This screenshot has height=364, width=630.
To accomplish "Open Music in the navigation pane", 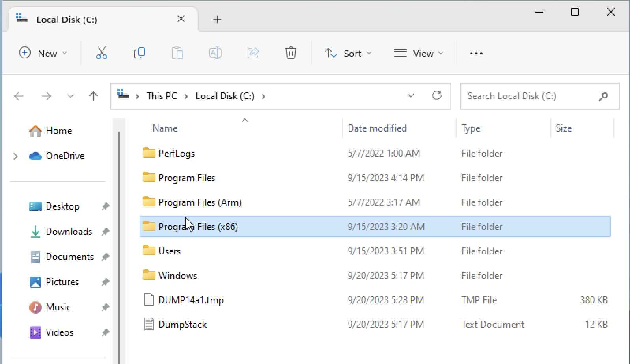I will 50,307.
